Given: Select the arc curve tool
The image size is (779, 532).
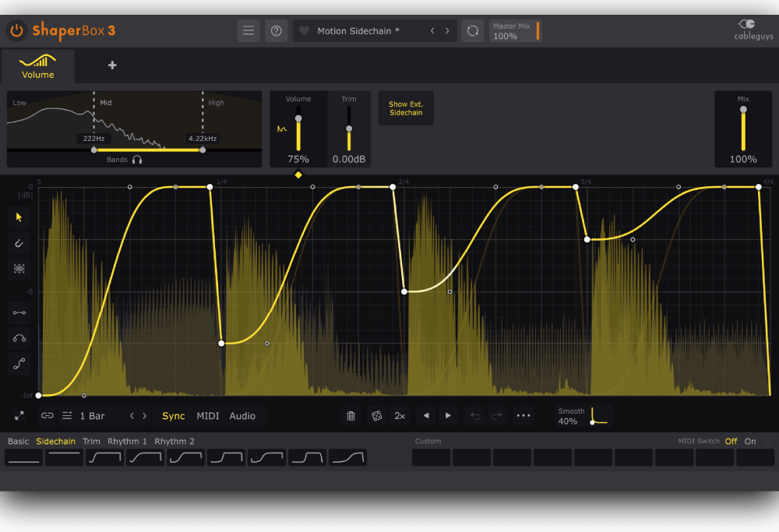Looking at the screenshot, I should [19, 338].
